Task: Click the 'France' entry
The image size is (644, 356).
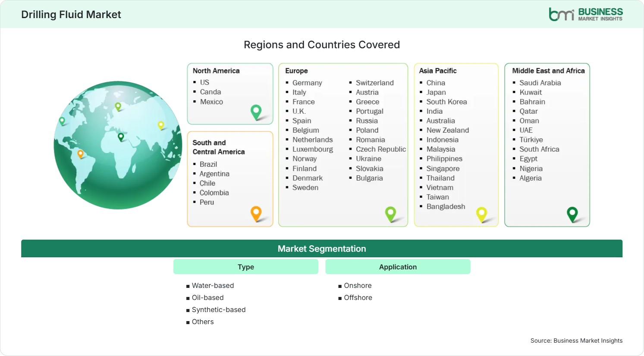Action: [304, 102]
